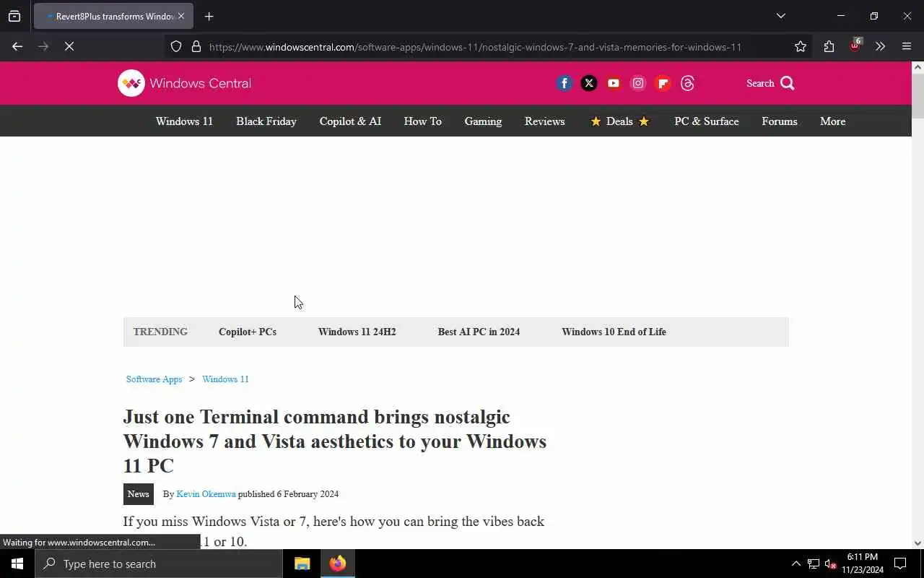Open the Black Friday nav item
This screenshot has height=578, width=924.
pyautogui.click(x=266, y=121)
